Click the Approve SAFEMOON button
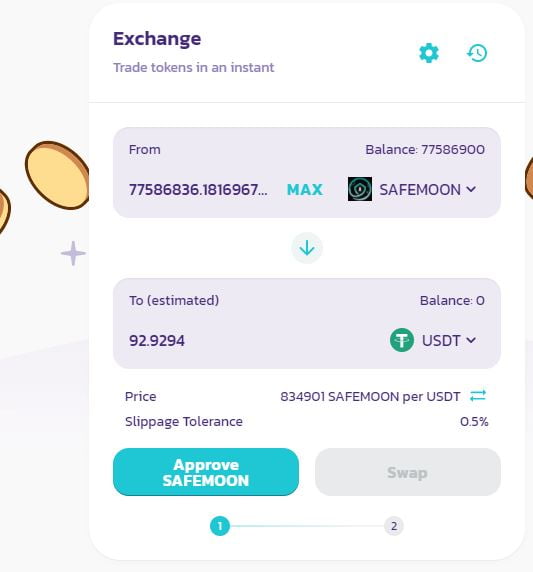 206,472
